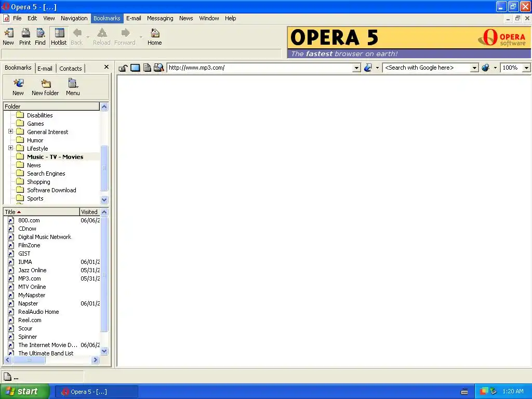Open the search history dropdown arrow
Screen dimensions: 532x399
(x=474, y=68)
